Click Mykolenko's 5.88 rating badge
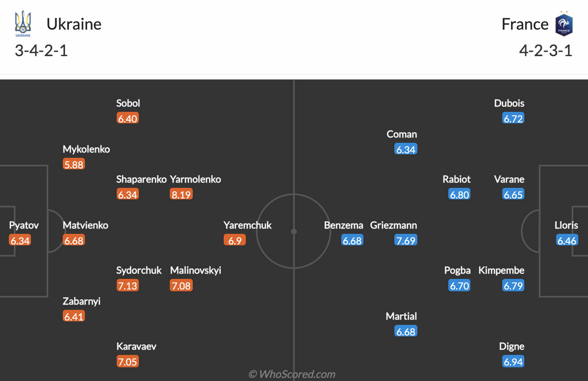Screen dimensions: 588x381 click(74, 164)
